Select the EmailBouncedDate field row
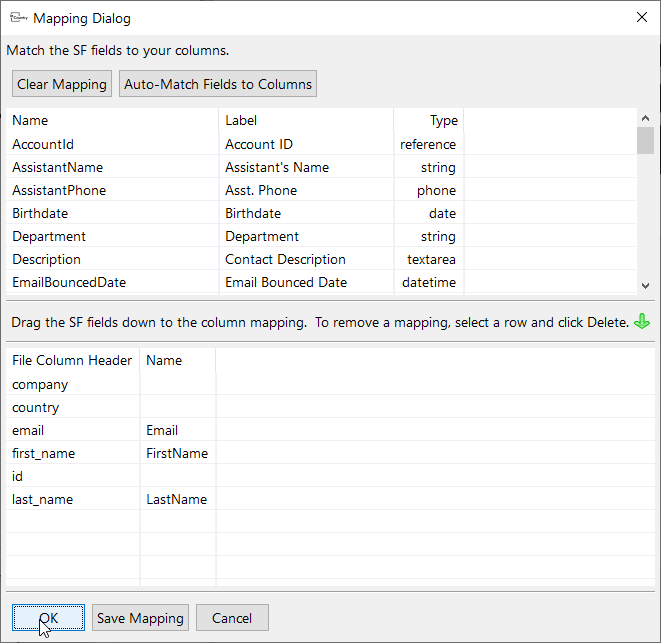661x643 pixels. tap(69, 282)
